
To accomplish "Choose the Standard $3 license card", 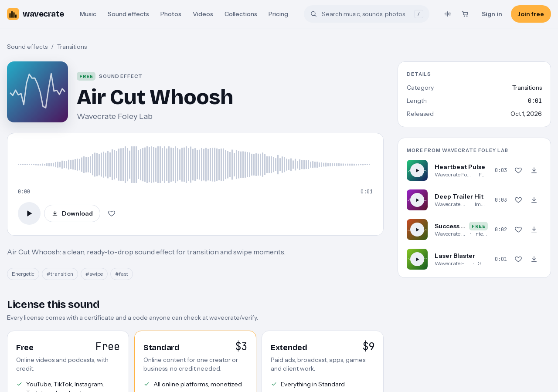I will point(195,362).
